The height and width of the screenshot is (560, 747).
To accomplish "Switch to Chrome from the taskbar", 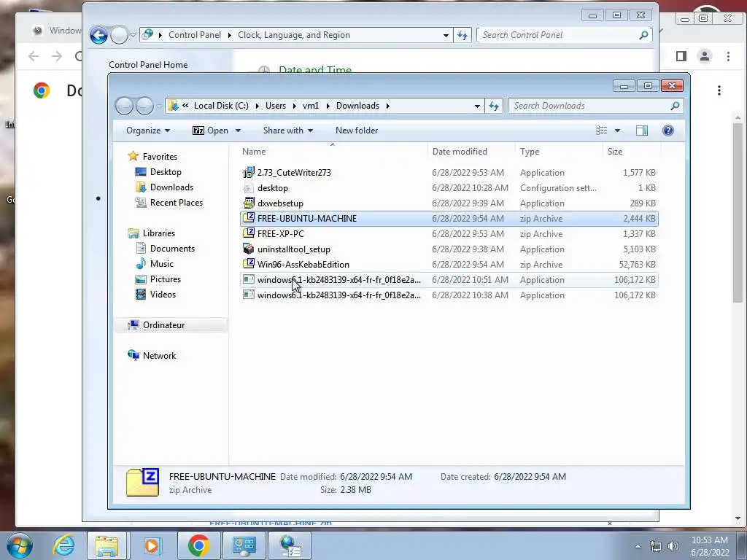I will [198, 545].
